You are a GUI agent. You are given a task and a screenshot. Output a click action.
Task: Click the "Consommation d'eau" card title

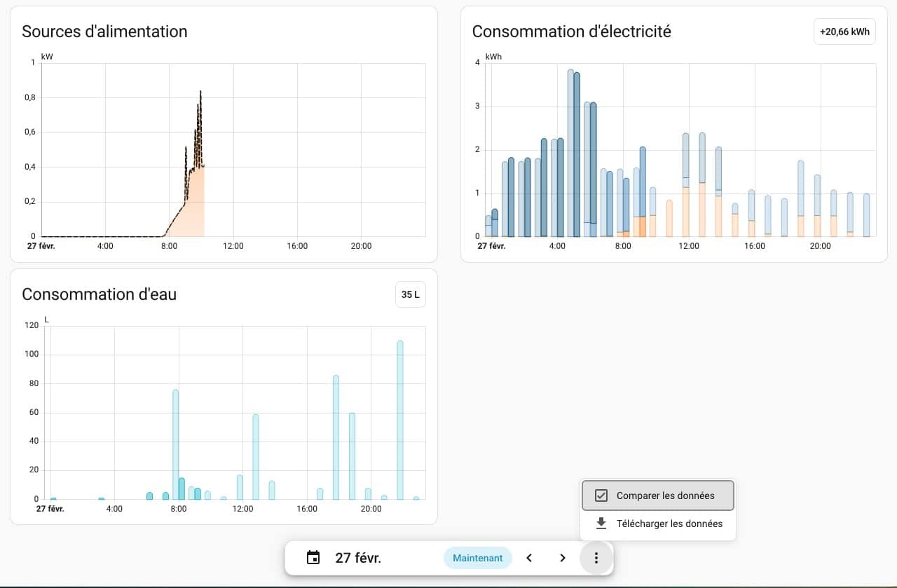tap(99, 294)
